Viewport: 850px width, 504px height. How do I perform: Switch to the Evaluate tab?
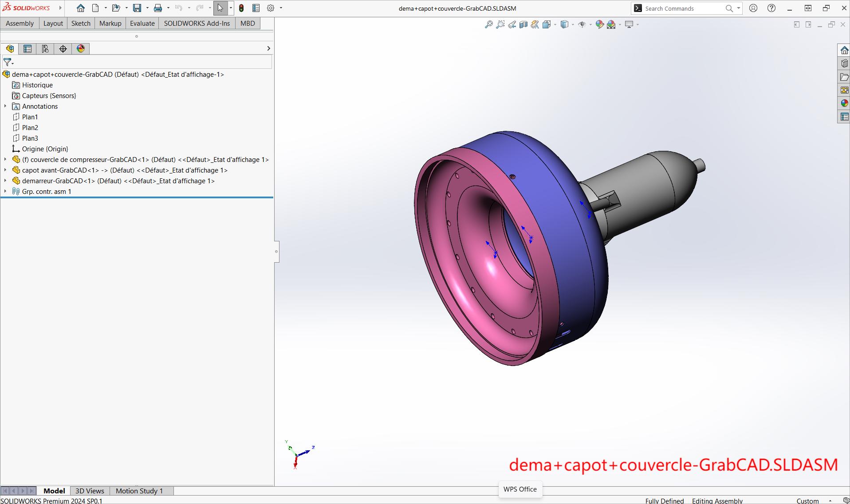point(142,24)
